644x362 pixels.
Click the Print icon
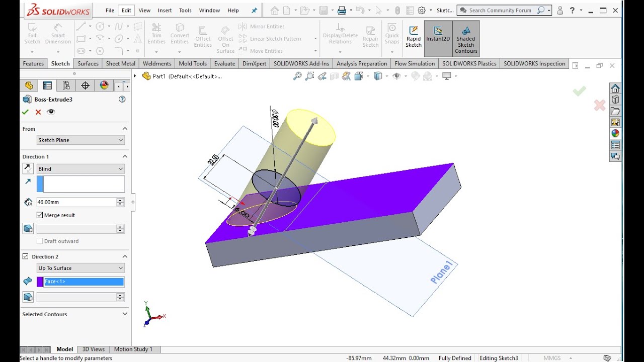point(342,10)
